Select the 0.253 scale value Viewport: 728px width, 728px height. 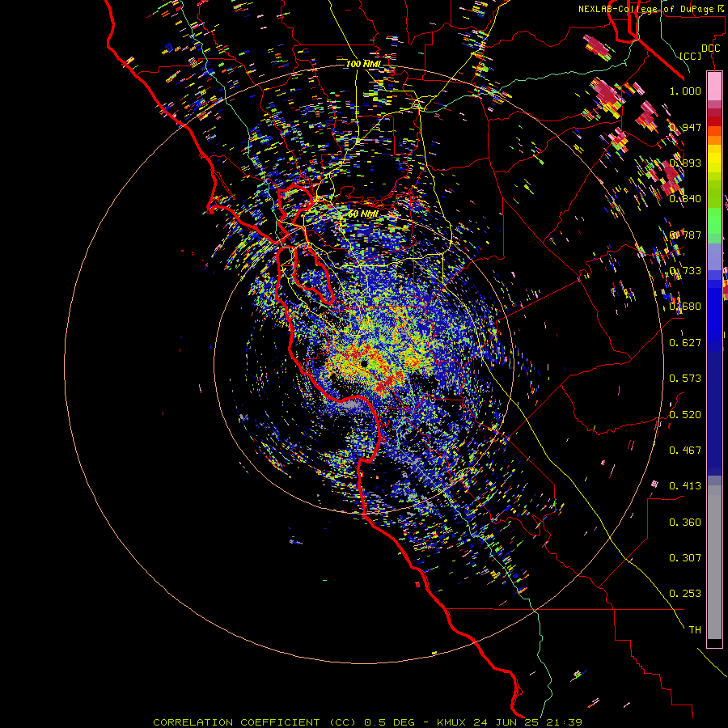pos(685,594)
